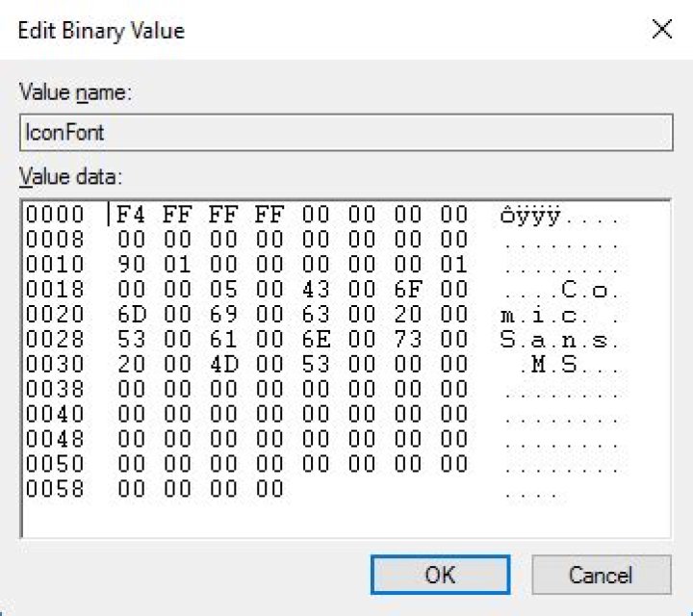Screen dimensions: 693x616
Task: Click offset label 0018
Action: [55, 290]
